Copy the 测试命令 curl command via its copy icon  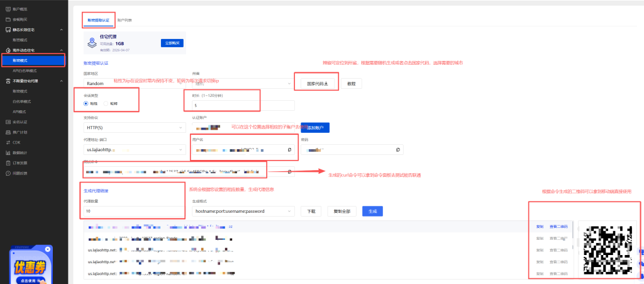coord(289,171)
